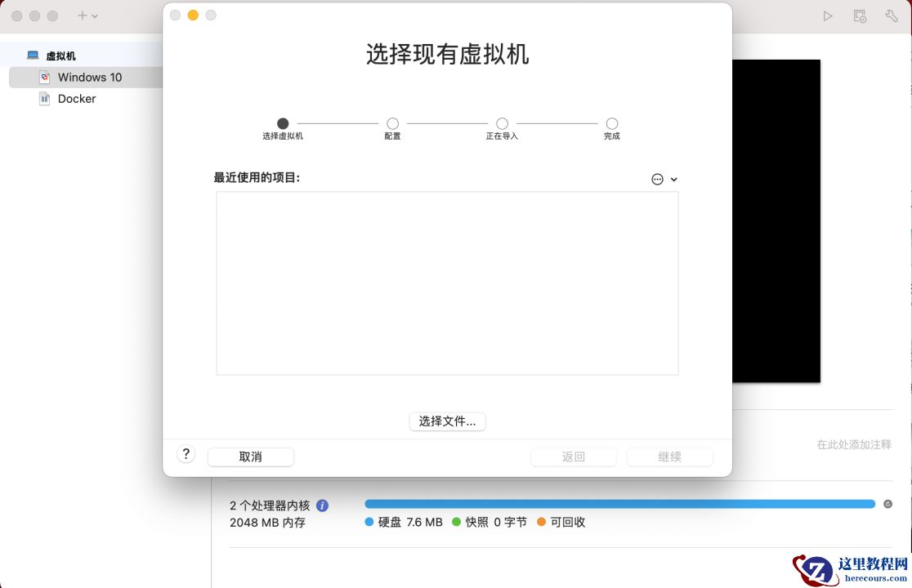Screen dimensions: 912x588
Task: Click the 虚拟机 sidebar header
Action: tap(61, 56)
